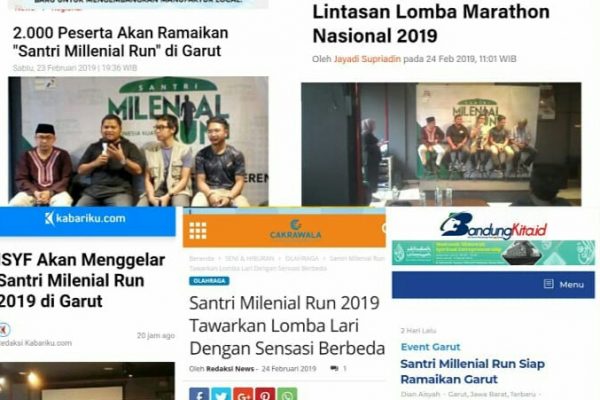Click the kabariku.com logo
The height and width of the screenshot is (400, 600).
pos(85,219)
